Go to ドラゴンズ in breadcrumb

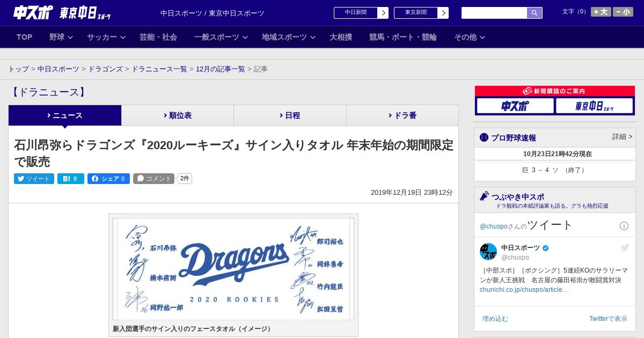pos(106,69)
